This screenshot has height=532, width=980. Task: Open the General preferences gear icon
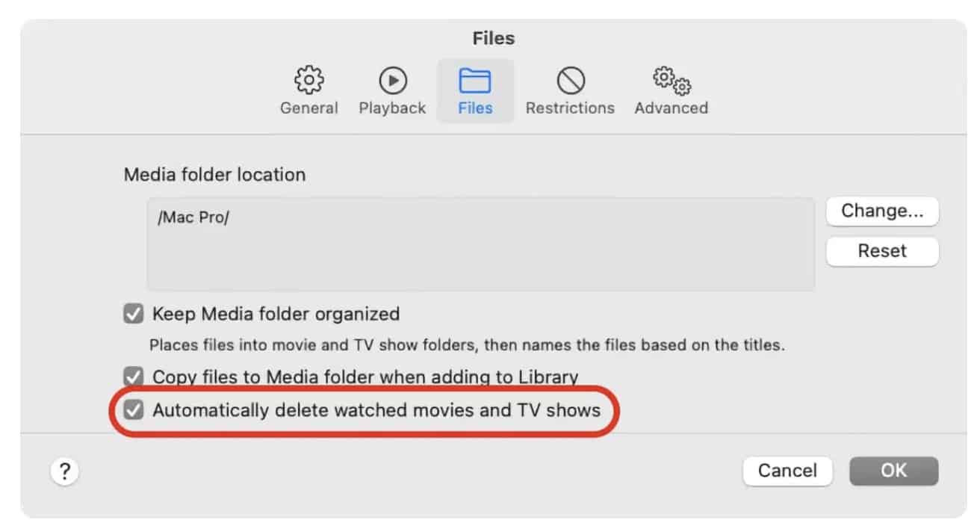[309, 79]
